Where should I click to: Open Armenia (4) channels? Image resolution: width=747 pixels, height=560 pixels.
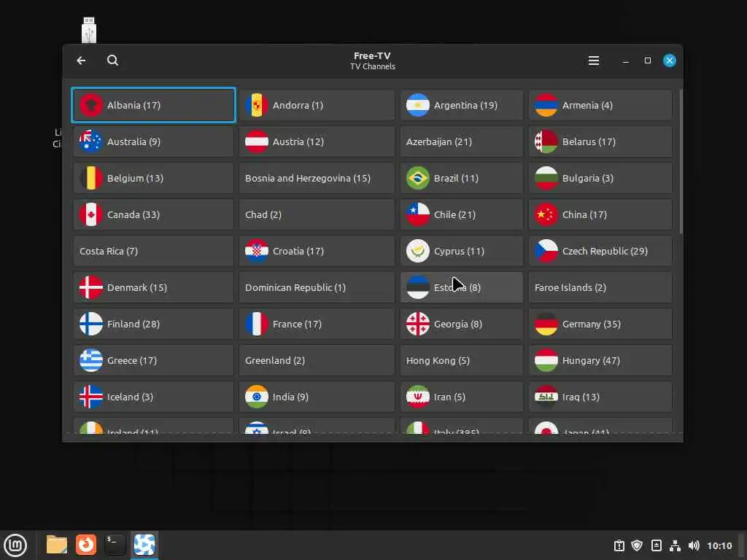click(x=600, y=105)
